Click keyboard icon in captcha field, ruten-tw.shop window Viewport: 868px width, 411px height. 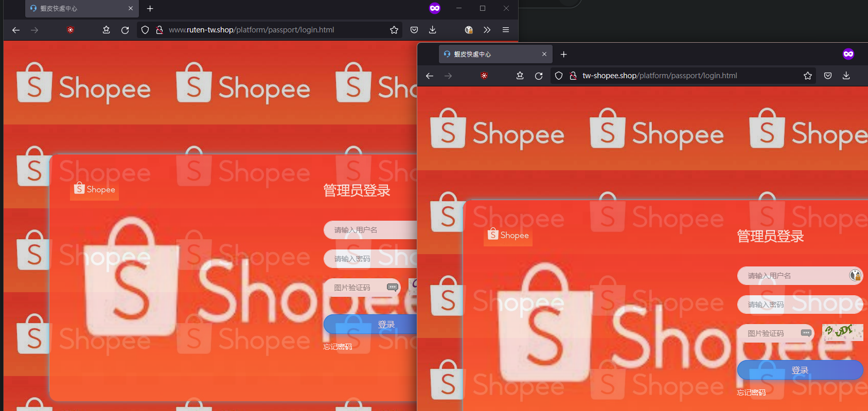[393, 288]
